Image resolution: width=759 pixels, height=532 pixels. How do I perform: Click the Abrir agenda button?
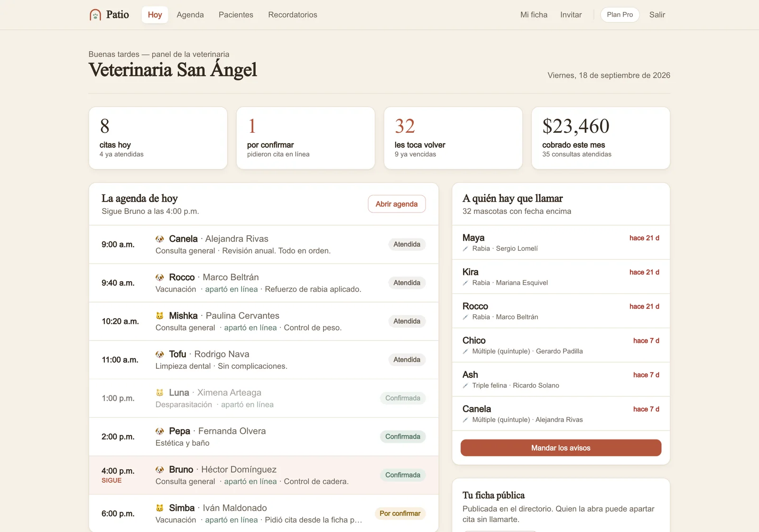tap(397, 204)
